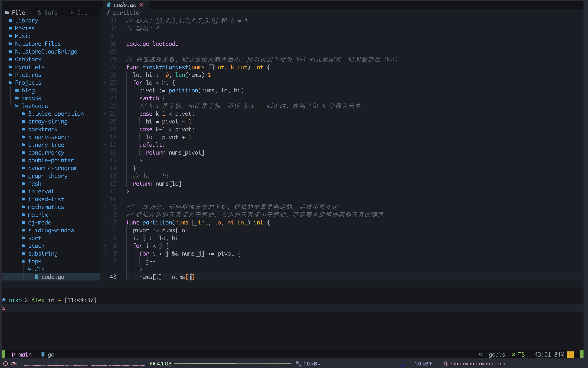Collapse the leetcode folder
The image size is (588, 368).
point(35,106)
